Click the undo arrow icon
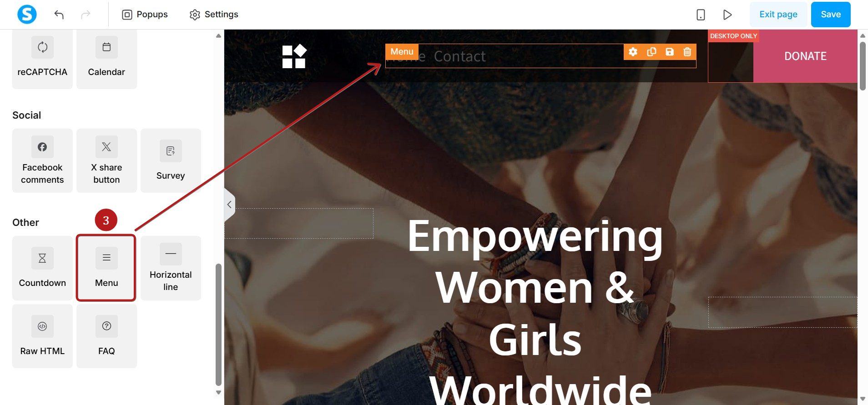This screenshot has height=405, width=868. [59, 15]
